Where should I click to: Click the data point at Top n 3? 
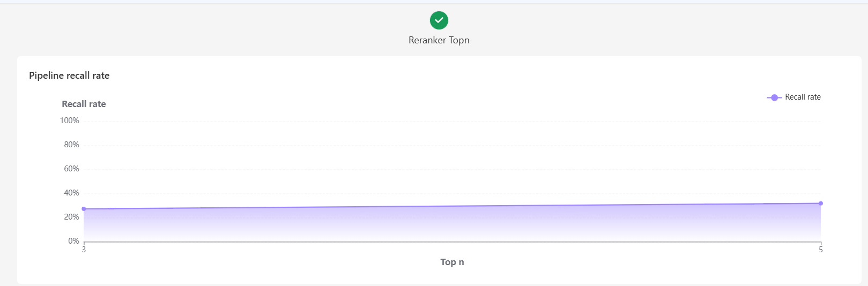[84, 209]
